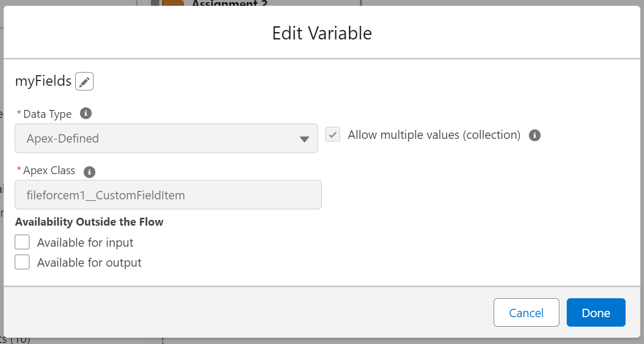The height and width of the screenshot is (344, 644).
Task: Open the Data Type dropdown
Action: [166, 138]
